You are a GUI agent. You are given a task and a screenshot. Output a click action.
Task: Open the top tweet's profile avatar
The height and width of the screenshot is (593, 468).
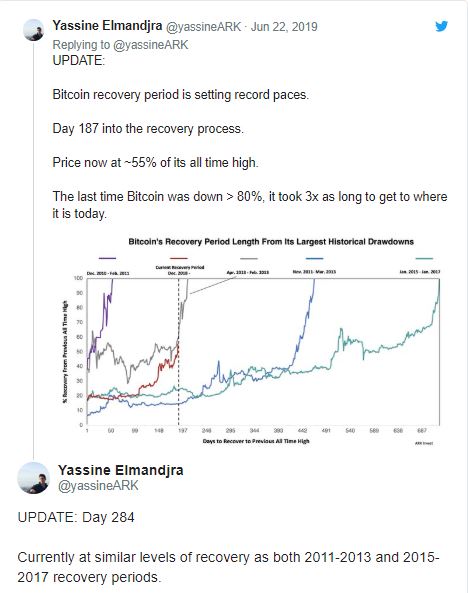click(34, 30)
